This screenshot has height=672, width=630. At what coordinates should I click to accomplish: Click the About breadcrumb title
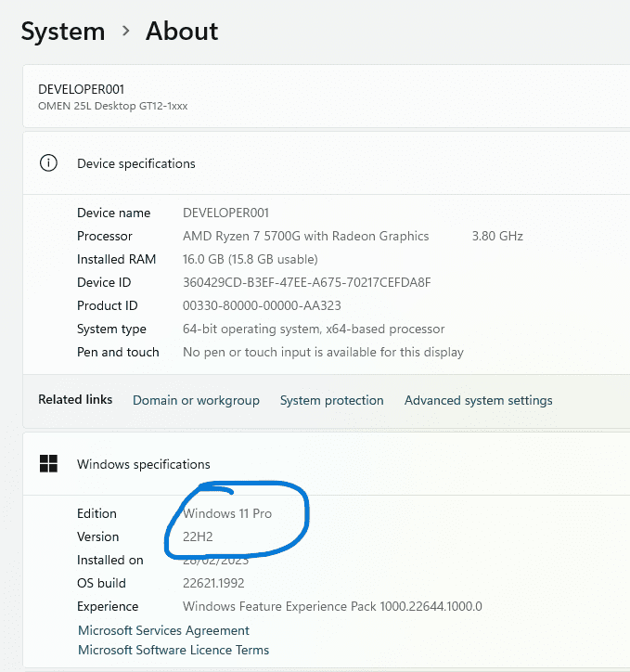click(182, 32)
